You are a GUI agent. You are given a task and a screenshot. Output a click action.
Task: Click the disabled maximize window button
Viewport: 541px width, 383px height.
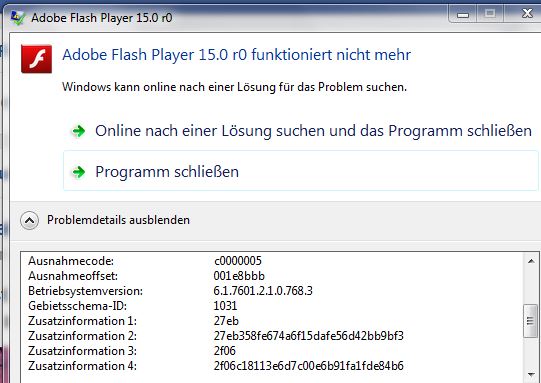[x=490, y=14]
